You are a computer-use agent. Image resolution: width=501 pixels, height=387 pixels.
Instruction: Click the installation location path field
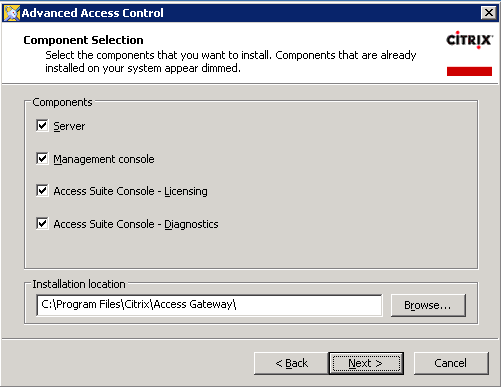(209, 305)
